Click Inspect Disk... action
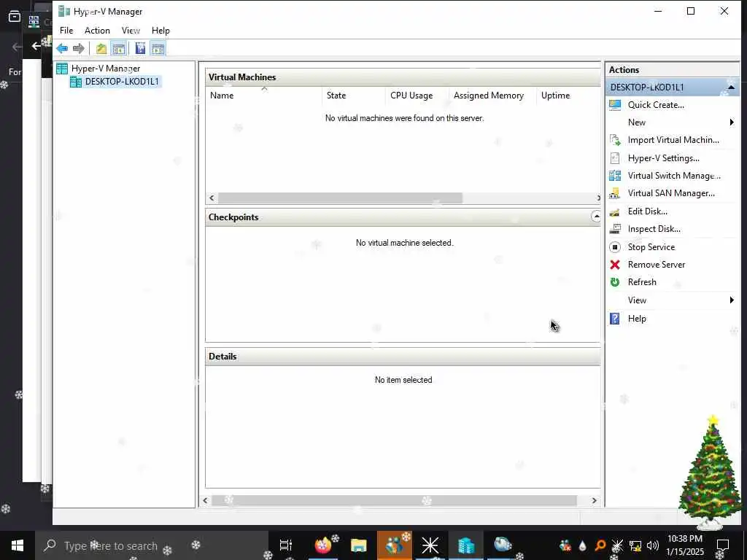Screen dimensions: 747x560 (x=654, y=229)
